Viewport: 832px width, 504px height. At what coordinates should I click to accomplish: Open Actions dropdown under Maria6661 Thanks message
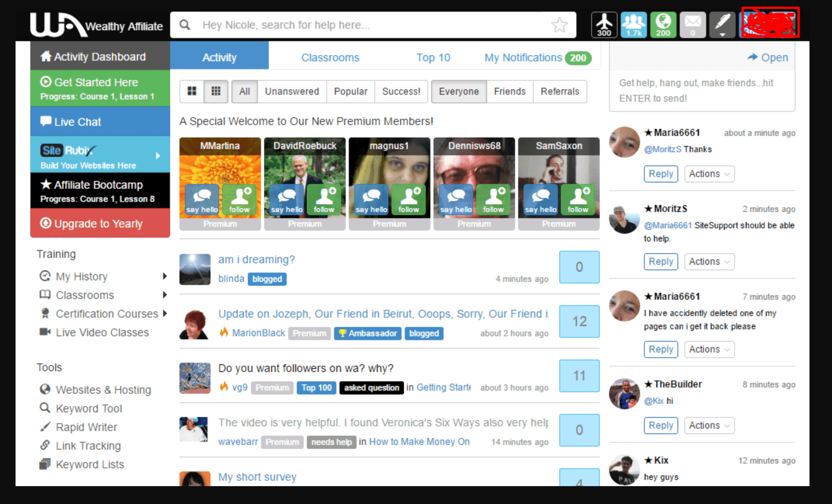pyautogui.click(x=709, y=174)
